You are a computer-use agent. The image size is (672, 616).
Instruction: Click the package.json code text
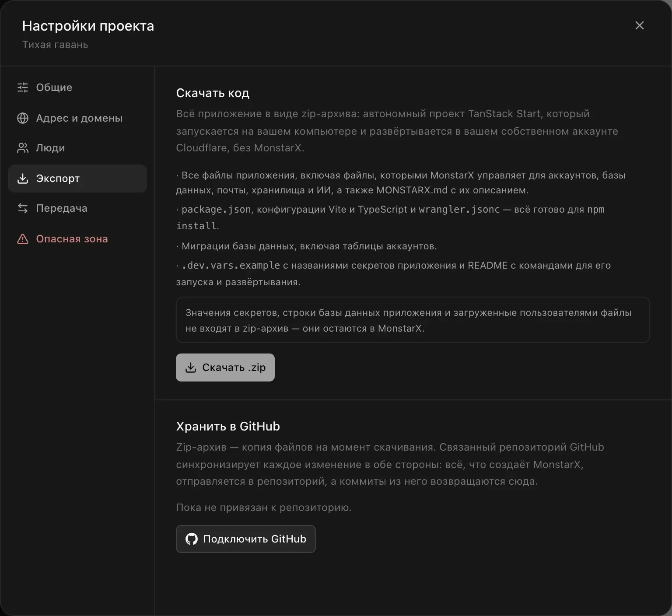[216, 210]
